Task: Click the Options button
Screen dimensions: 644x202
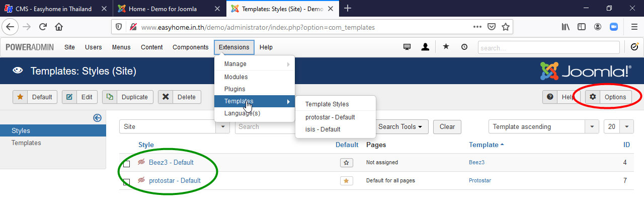Action: pos(609,97)
